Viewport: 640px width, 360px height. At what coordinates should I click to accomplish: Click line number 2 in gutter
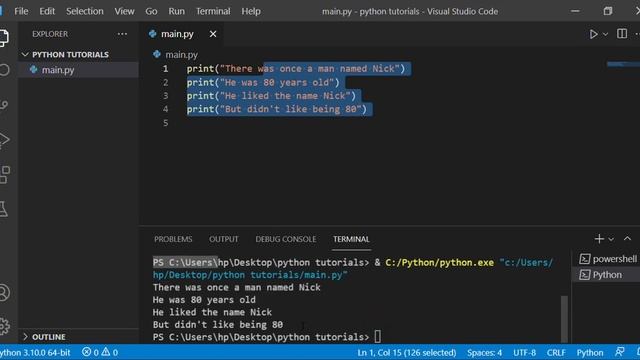point(165,82)
